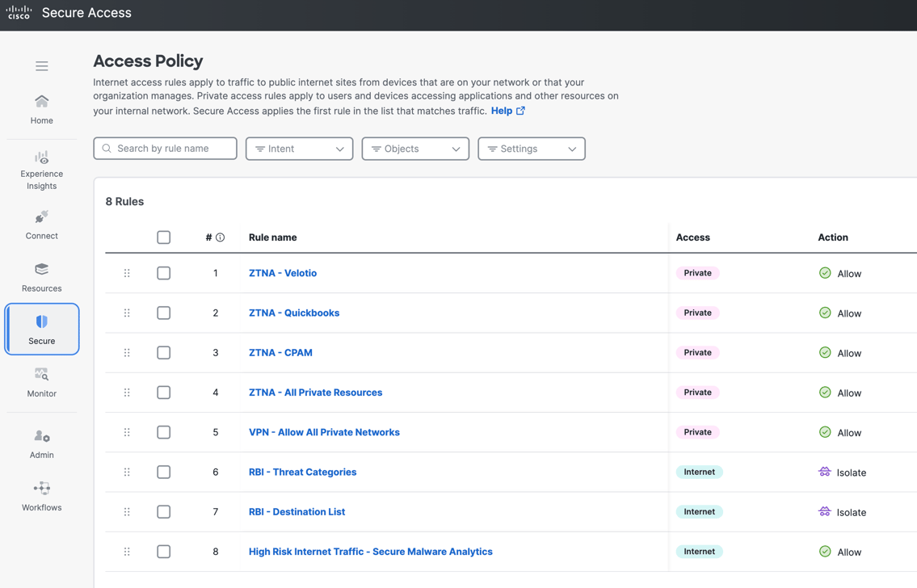This screenshot has height=588, width=917.
Task: Check the box for VPN - Allow All Private Networks
Action: [164, 432]
